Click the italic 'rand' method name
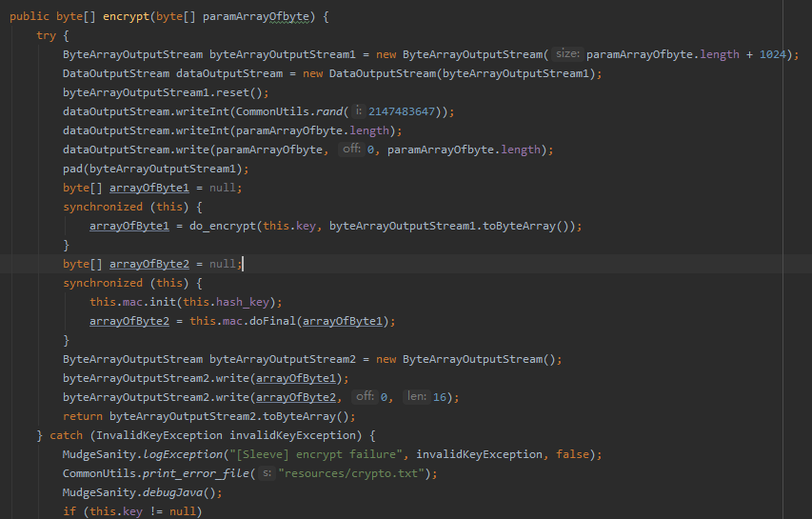This screenshot has height=519, width=812. [328, 111]
